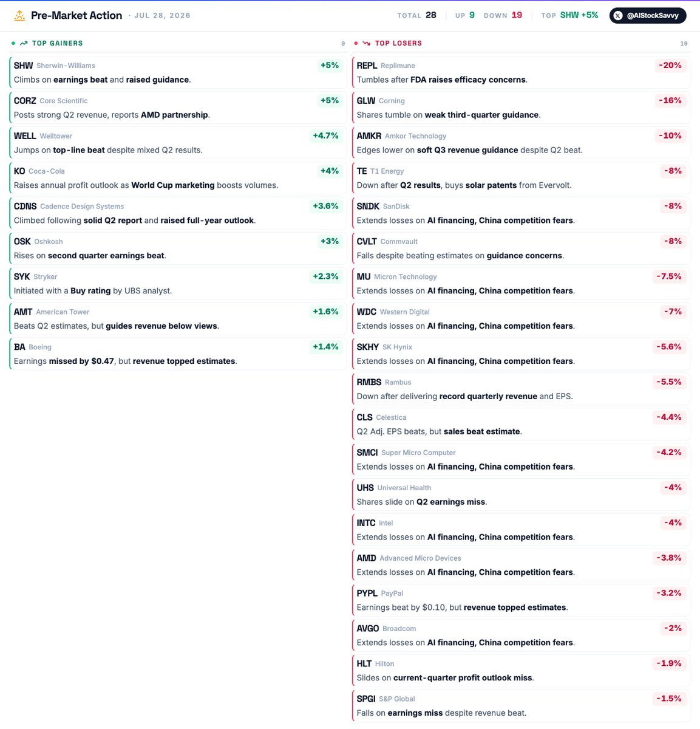Image resolution: width=700 pixels, height=729 pixels.
Task: Click the MU Micron Technology ticker
Action: click(364, 277)
